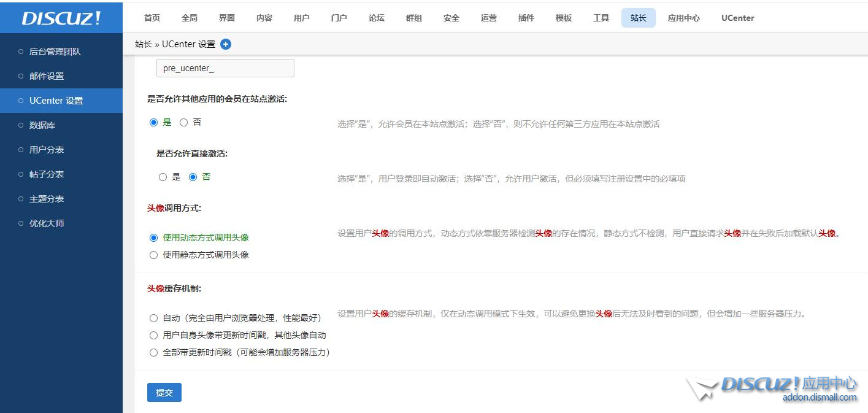The width and height of the screenshot is (868, 413).
Task: Open the 安全 settings tab
Action: pos(451,18)
